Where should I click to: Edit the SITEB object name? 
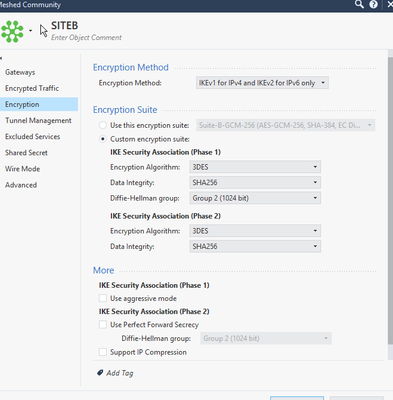[x=64, y=26]
